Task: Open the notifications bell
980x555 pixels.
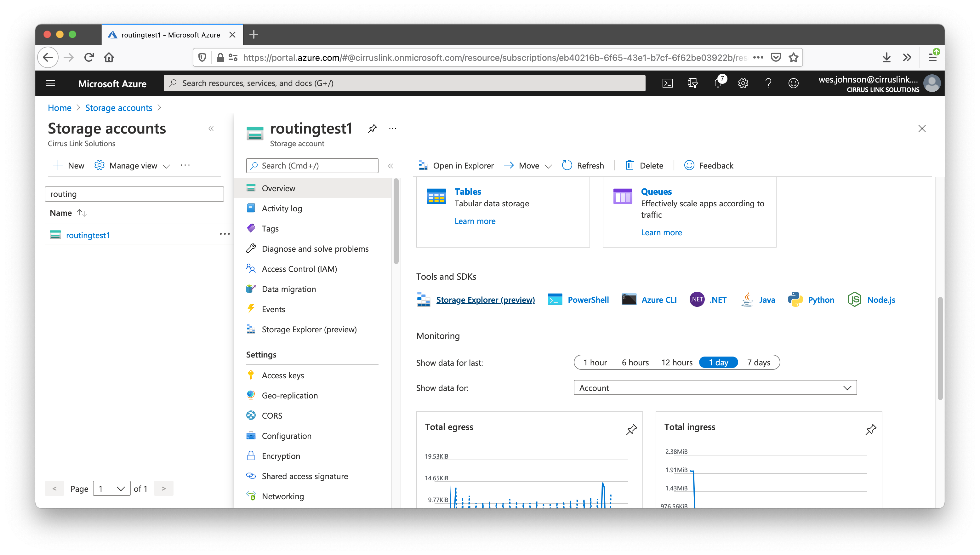Action: coord(718,83)
